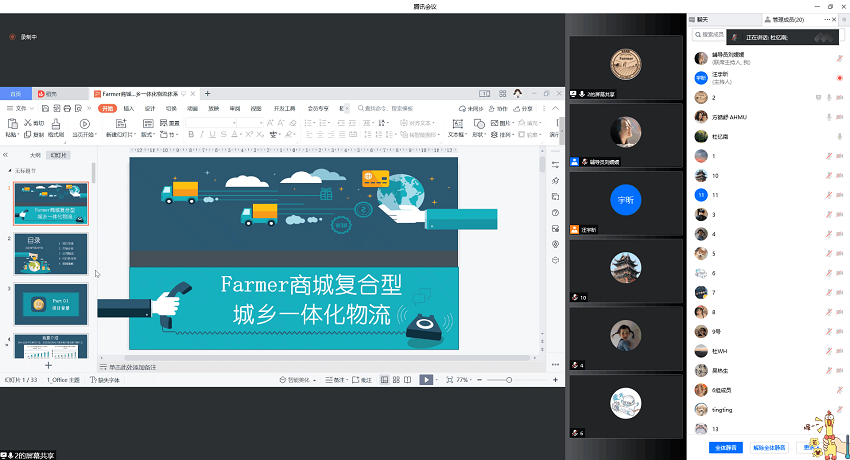Viewport: 850px width, 460px height.
Task: Select the 目录 slide 2 thumbnail
Action: [x=50, y=254]
